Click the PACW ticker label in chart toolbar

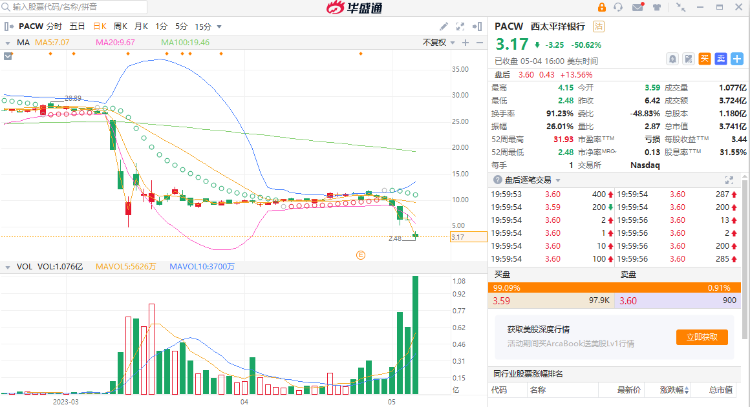[31, 26]
